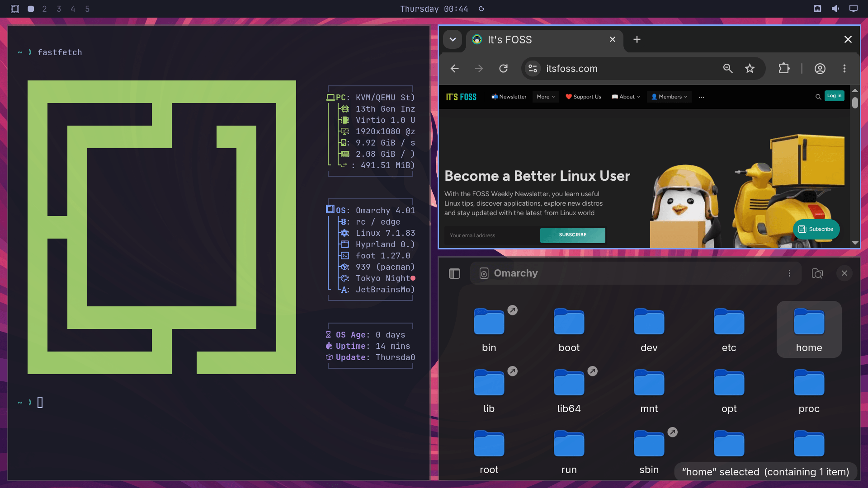Search the It's FOSS site
The width and height of the screenshot is (868, 488).
tap(818, 97)
